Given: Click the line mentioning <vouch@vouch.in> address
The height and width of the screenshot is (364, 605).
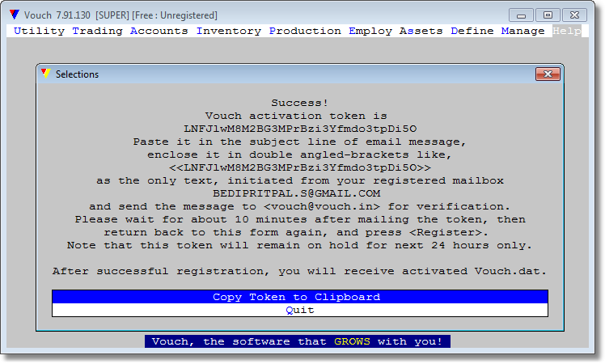Looking at the screenshot, I should tap(299, 206).
